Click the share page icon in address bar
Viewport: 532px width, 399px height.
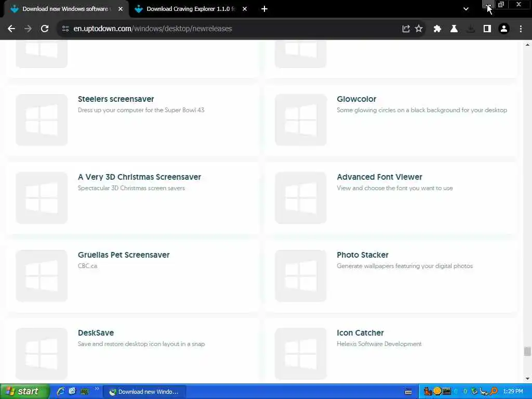406,29
